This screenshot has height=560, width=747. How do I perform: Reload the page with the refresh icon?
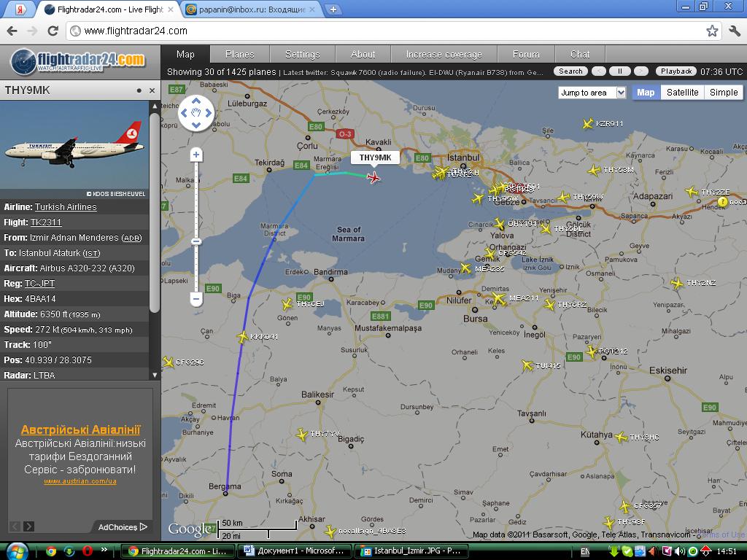(53, 31)
